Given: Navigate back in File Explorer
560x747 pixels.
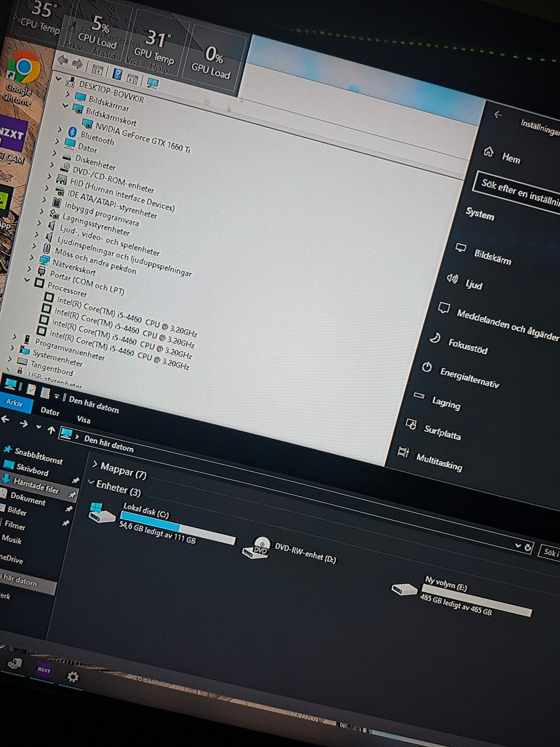Looking at the screenshot, I should click(5, 420).
